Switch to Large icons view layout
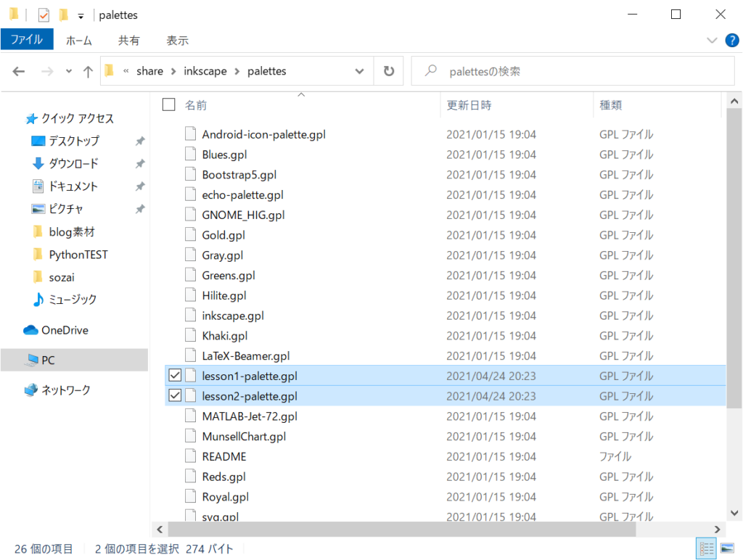 coord(727,548)
